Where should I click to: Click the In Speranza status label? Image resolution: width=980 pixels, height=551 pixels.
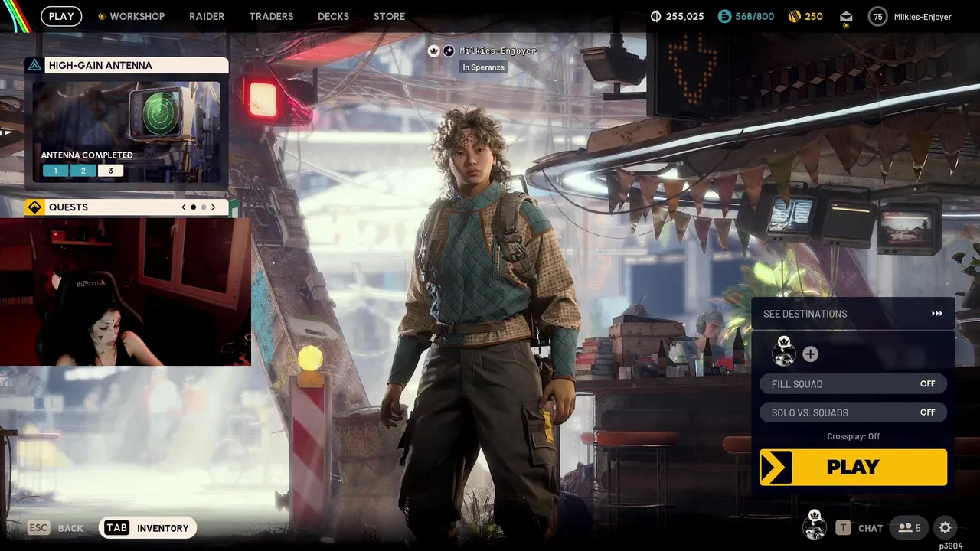[x=483, y=67]
